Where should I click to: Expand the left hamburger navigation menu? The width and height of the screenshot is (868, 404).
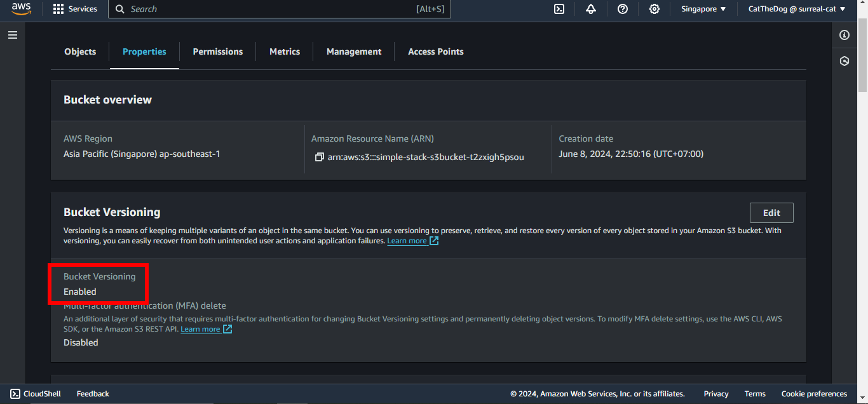coord(13,35)
